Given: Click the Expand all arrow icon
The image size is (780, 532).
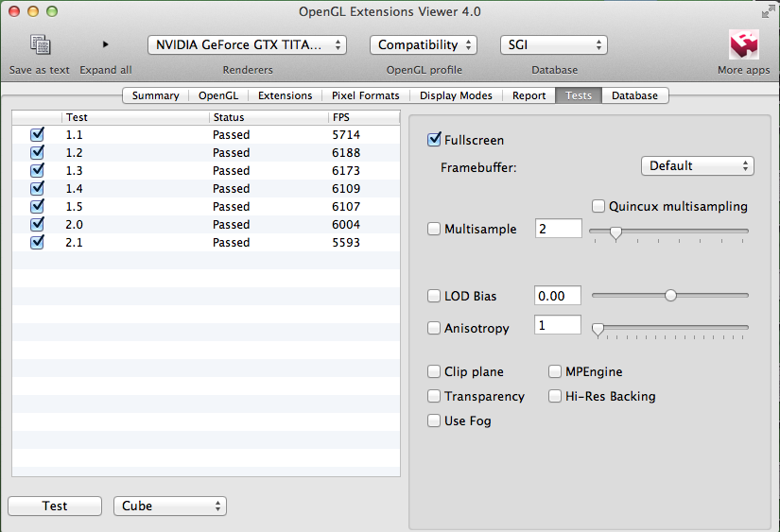Looking at the screenshot, I should pos(105,44).
